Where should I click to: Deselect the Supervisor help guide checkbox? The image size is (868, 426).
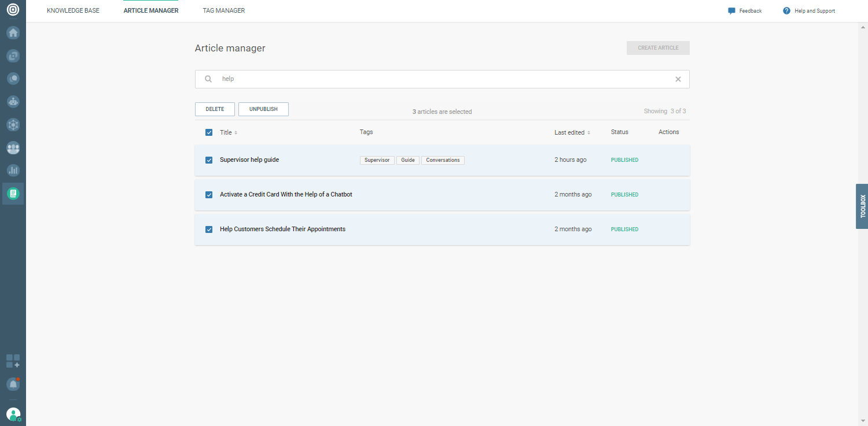pos(209,160)
